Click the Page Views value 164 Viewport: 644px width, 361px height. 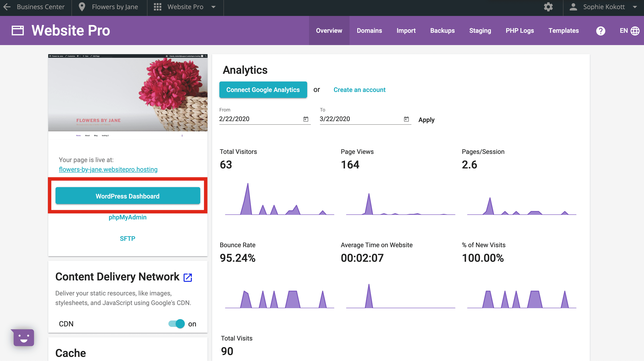pyautogui.click(x=350, y=165)
